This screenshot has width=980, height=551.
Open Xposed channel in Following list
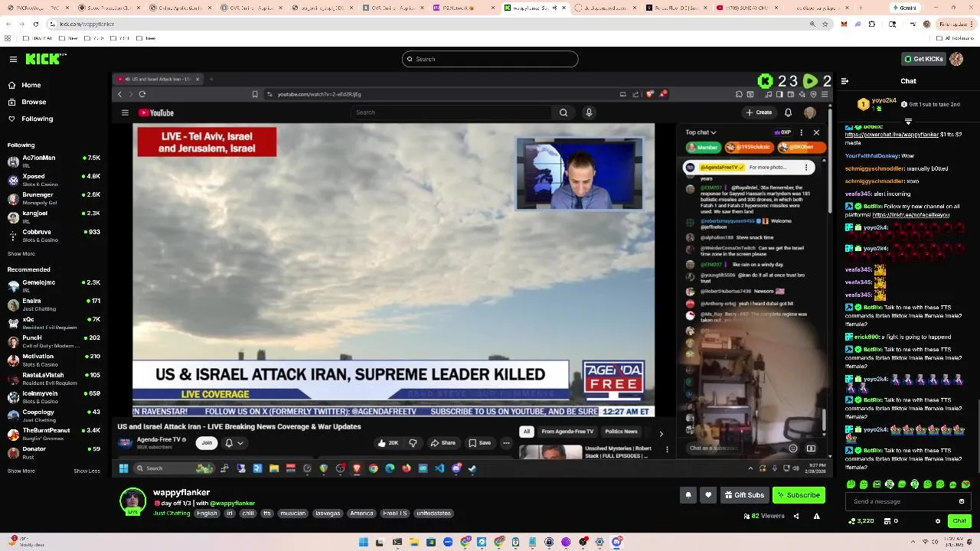pyautogui.click(x=54, y=179)
